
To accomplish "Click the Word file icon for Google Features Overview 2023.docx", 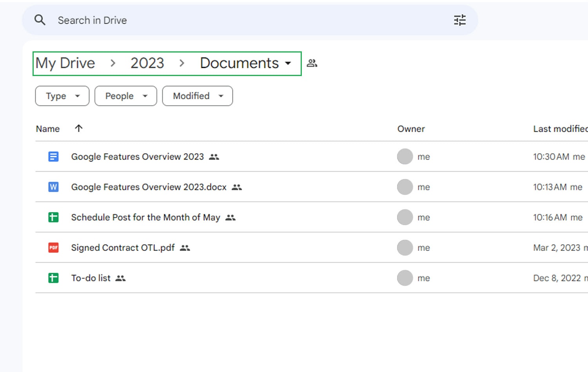I will (x=53, y=187).
